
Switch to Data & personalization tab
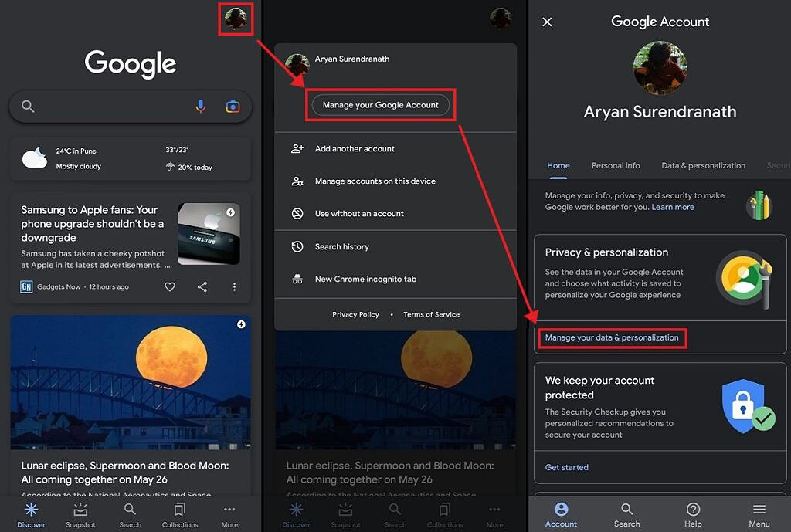(x=703, y=165)
